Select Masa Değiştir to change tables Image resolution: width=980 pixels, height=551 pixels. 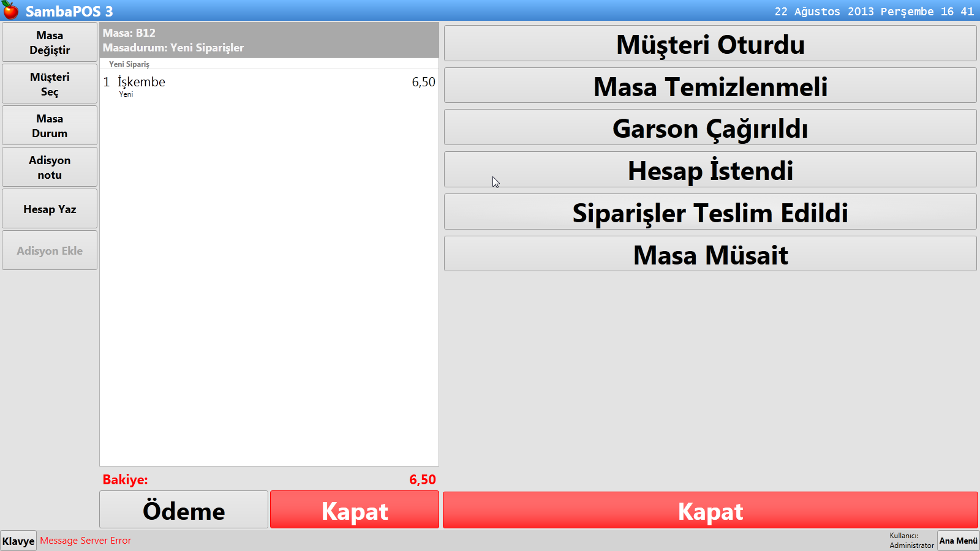[x=49, y=42]
